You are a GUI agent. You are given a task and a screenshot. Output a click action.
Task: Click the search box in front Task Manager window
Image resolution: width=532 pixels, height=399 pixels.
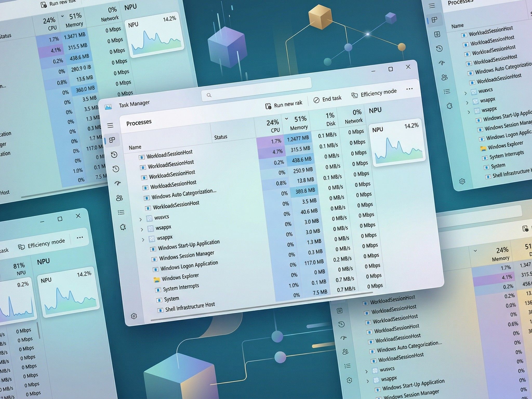pos(256,89)
